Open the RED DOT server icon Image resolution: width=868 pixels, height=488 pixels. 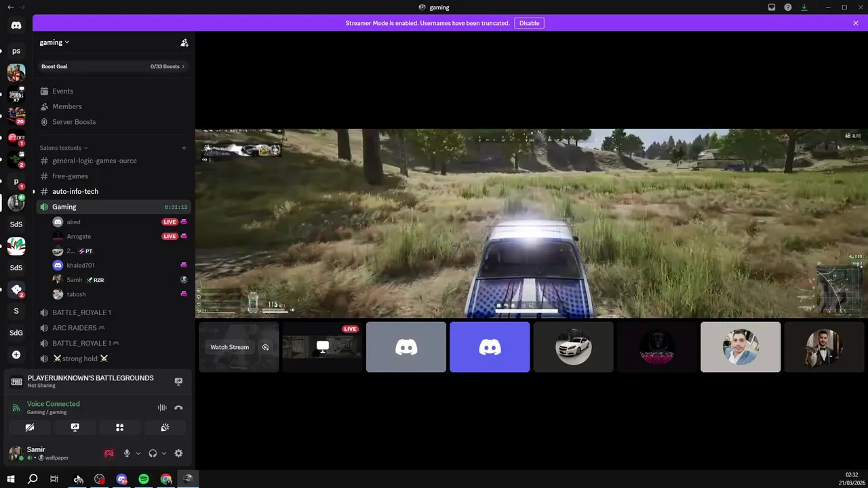click(x=16, y=138)
